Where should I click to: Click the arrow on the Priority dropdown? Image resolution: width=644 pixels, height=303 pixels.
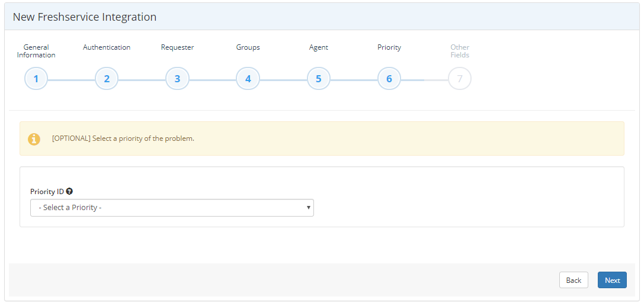[308, 208]
